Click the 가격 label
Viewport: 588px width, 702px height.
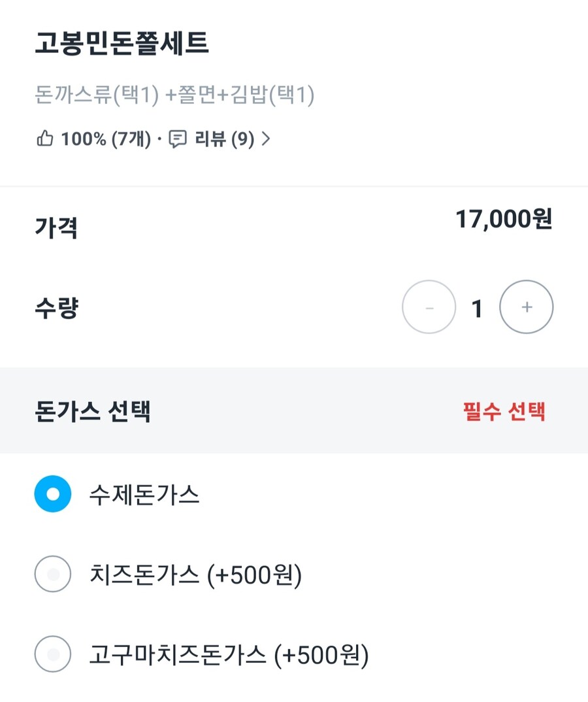click(x=56, y=227)
